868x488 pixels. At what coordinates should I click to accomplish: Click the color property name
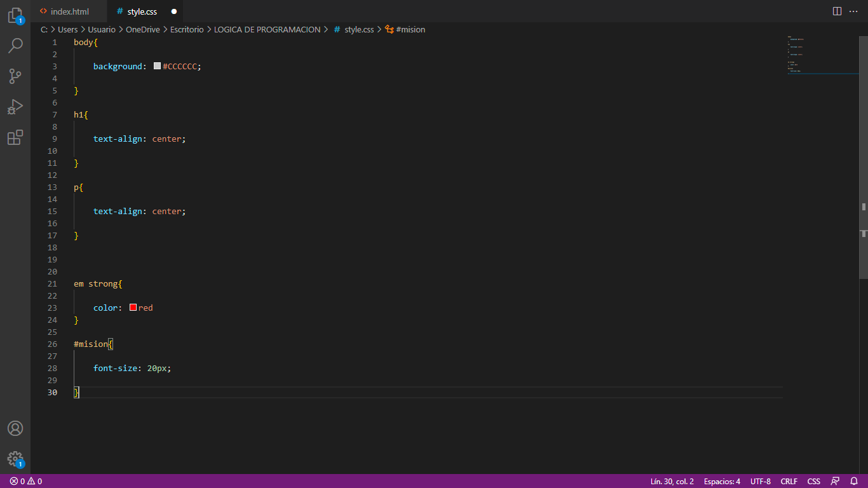point(105,308)
